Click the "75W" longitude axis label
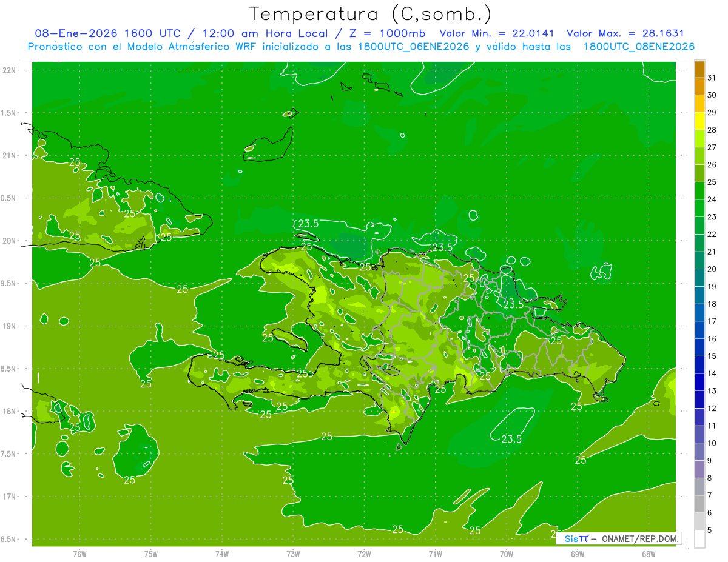The height and width of the screenshot is (562, 728). pyautogui.click(x=151, y=554)
